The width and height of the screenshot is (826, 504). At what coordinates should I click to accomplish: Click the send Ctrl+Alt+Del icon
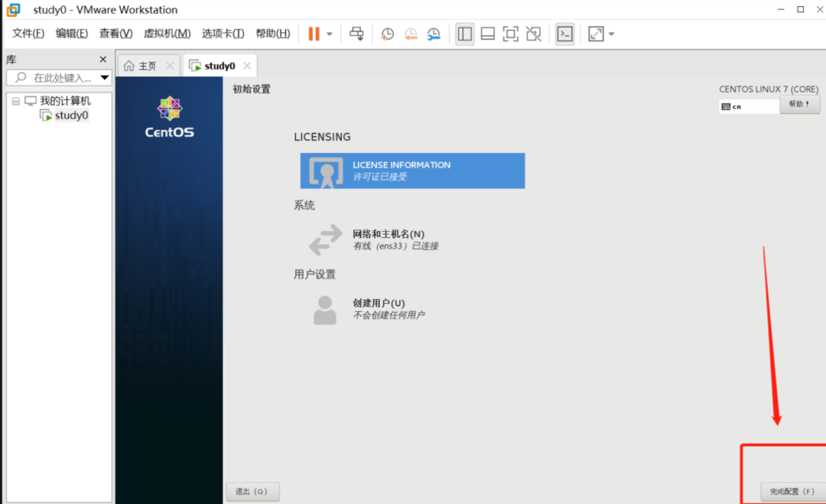click(x=356, y=34)
